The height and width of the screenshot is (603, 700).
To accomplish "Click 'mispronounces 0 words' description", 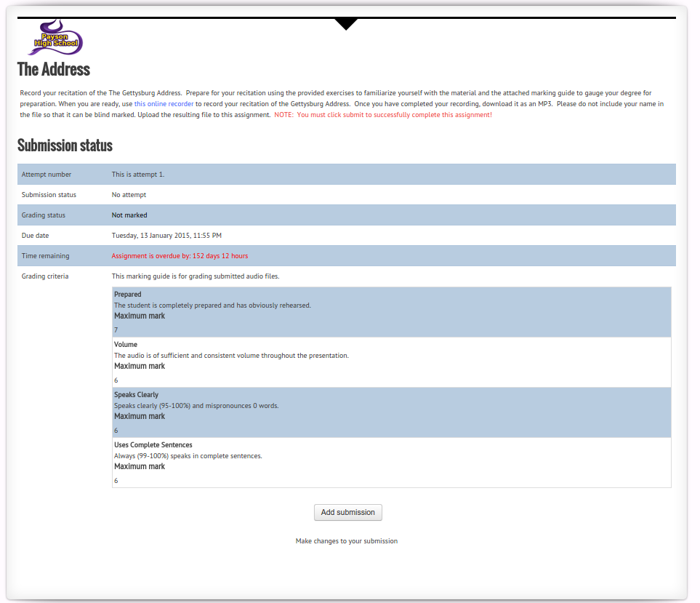I will point(196,406).
